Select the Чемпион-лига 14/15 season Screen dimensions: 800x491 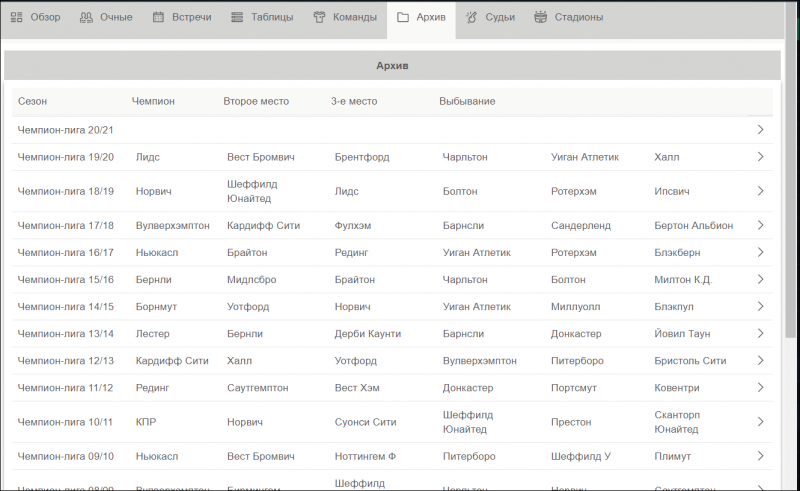(x=65, y=307)
